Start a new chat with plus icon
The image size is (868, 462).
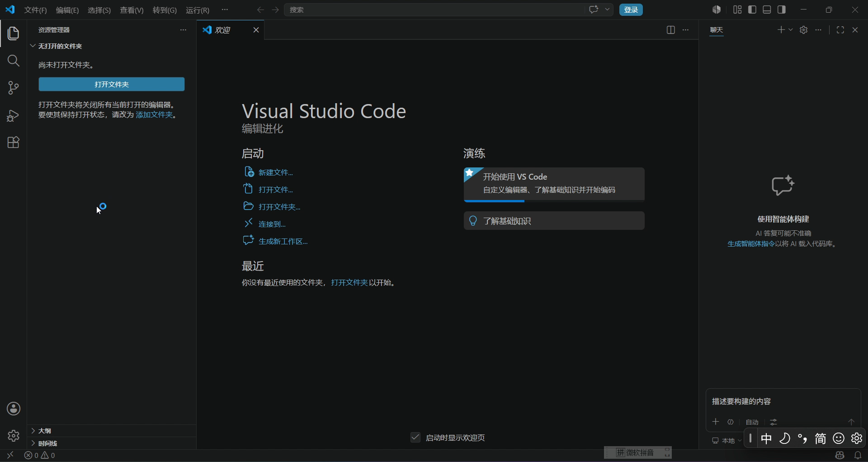pos(781,30)
